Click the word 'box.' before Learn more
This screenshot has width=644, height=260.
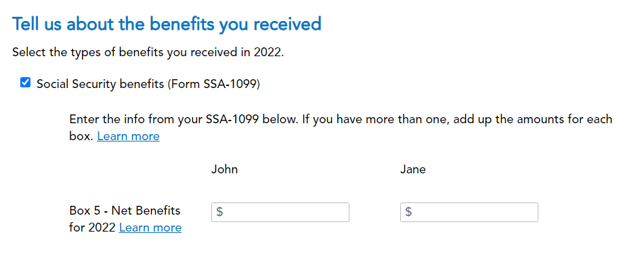(x=81, y=136)
